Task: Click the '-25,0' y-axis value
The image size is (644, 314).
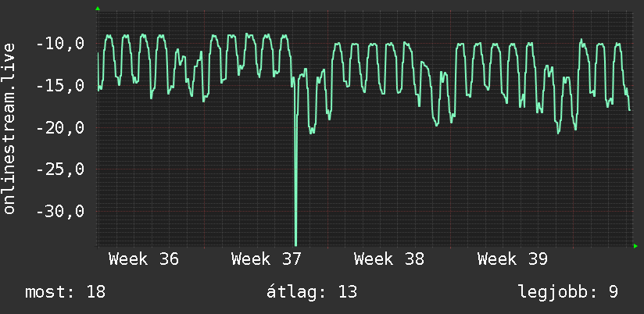Action: pyautogui.click(x=60, y=169)
